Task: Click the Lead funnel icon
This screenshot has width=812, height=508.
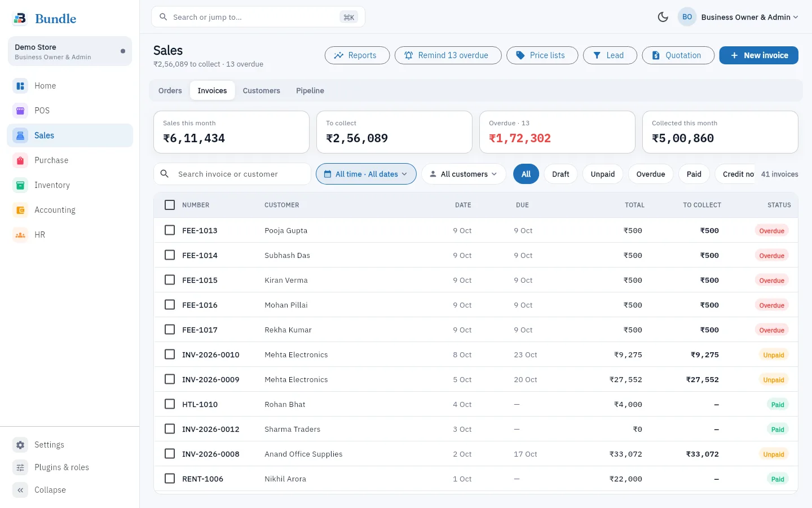Action: click(597, 55)
